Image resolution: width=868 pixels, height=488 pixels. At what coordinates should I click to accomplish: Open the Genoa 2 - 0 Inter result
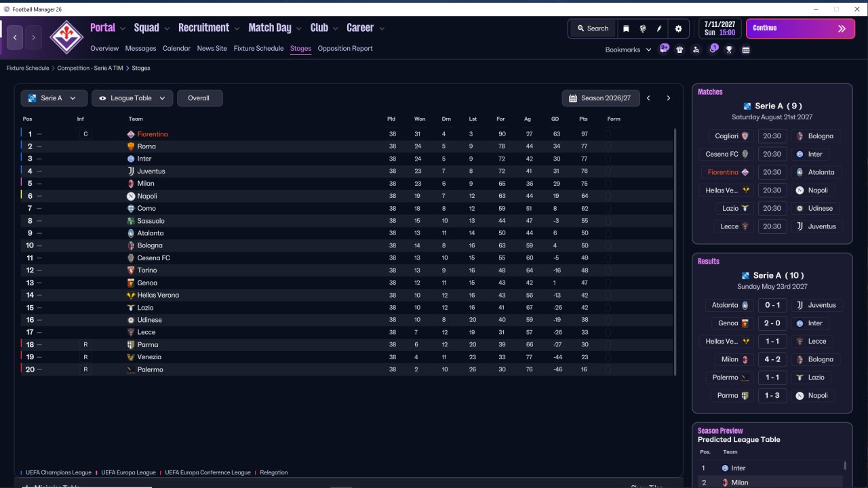[772, 323]
